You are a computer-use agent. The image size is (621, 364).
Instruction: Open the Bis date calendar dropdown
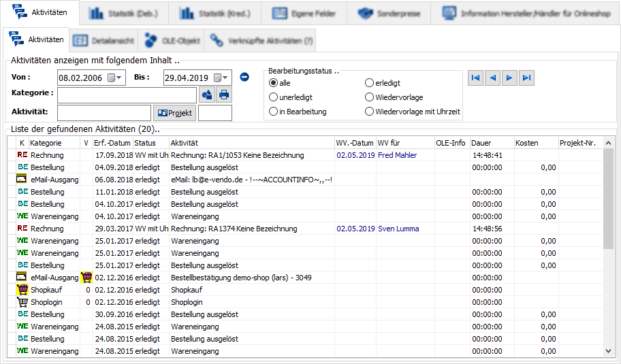coord(221,78)
